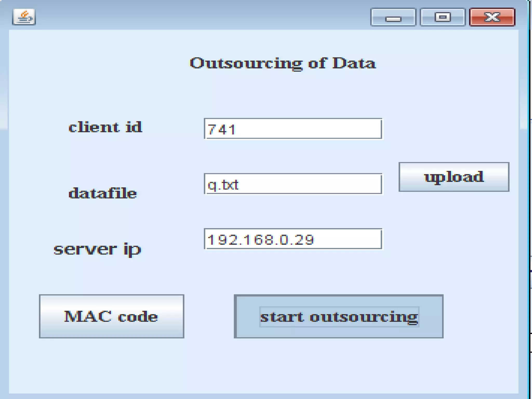
Task: Focus the client id text field
Action: [293, 129]
